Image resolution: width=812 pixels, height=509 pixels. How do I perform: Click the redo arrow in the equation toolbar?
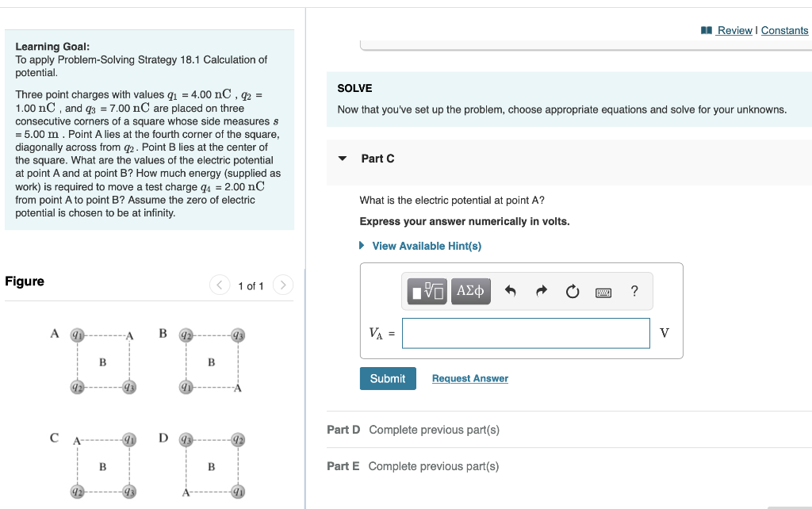tap(541, 291)
